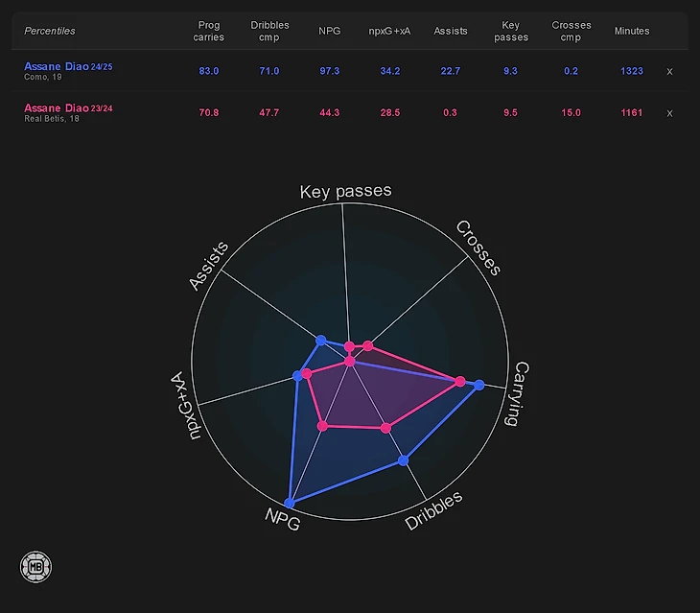Screen dimensions: 700x613
Task: Select the 0.2 Crosses value
Action: coord(571,71)
